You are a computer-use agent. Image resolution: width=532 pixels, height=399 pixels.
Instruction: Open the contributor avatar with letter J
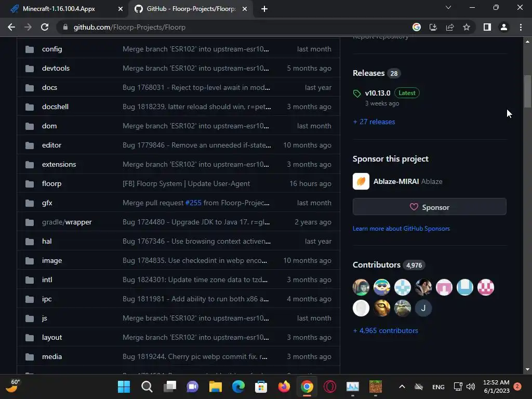click(423, 308)
